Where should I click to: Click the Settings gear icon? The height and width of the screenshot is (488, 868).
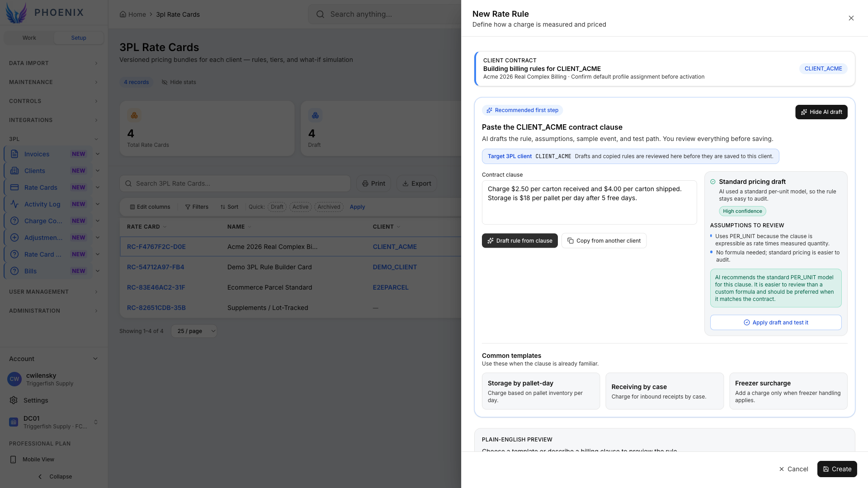(x=14, y=400)
